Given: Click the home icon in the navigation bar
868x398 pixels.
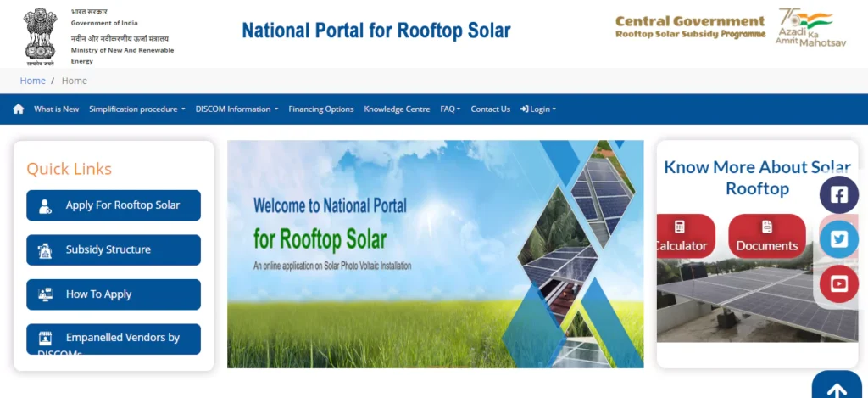Looking at the screenshot, I should 19,109.
